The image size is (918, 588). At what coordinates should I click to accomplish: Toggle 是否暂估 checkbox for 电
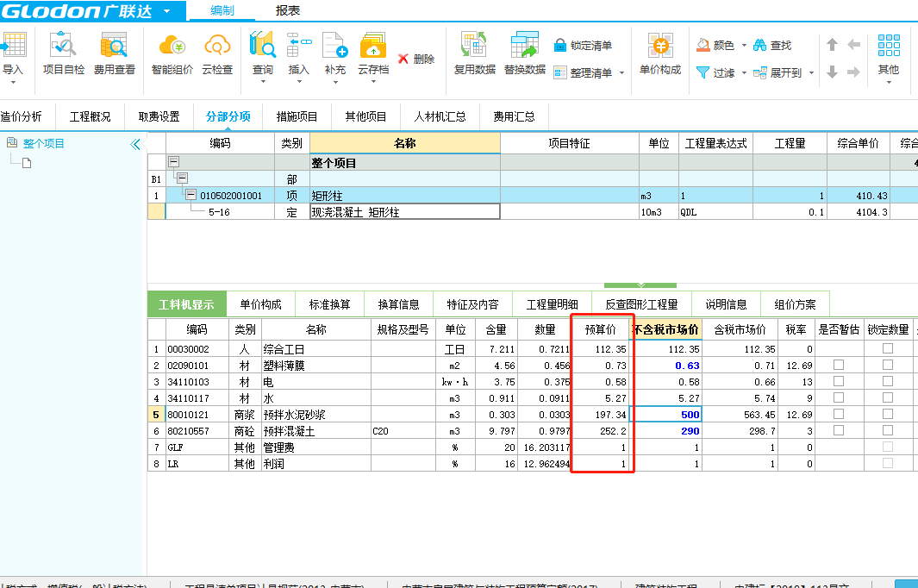839,381
